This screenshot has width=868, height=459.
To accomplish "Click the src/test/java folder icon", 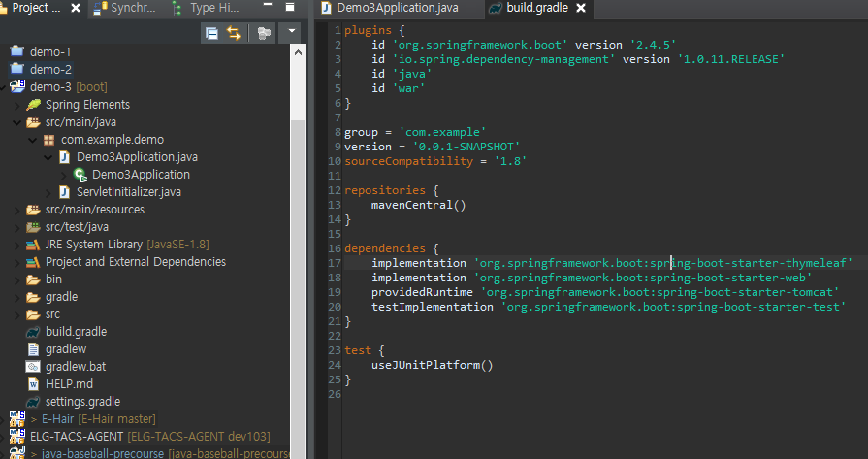I will point(33,227).
